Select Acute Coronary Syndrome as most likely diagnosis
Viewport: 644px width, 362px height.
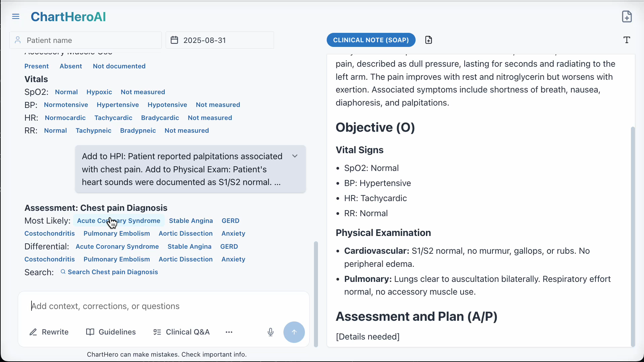click(x=118, y=221)
